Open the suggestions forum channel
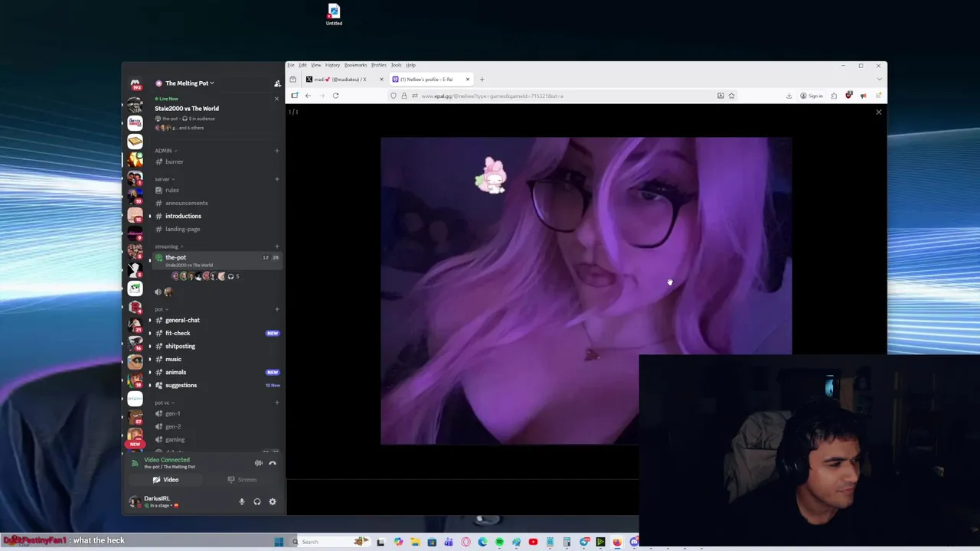This screenshot has height=551, width=980. 217,385
